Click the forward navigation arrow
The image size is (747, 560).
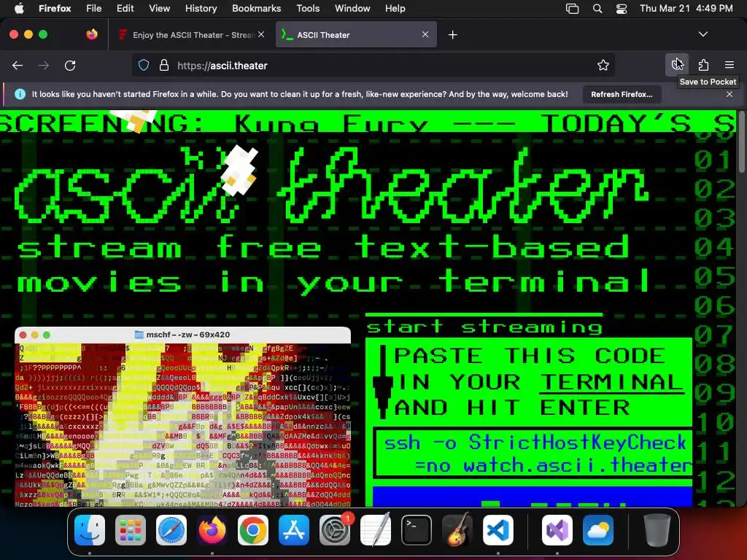[44, 65]
